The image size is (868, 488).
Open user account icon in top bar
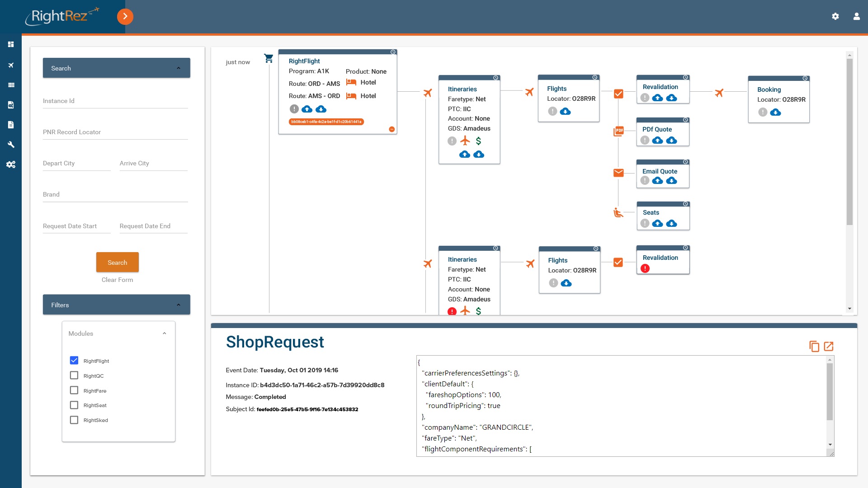857,16
